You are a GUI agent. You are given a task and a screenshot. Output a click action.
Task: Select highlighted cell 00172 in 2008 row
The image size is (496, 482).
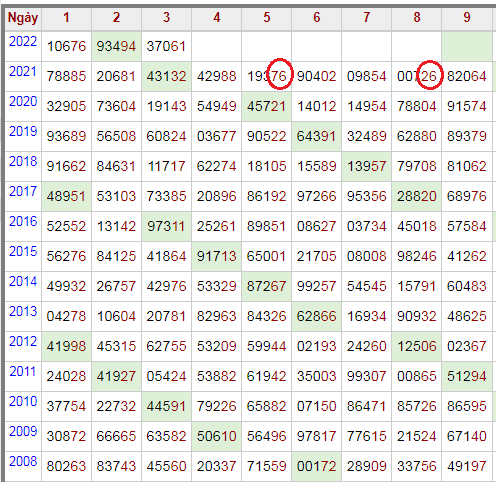[x=316, y=466]
